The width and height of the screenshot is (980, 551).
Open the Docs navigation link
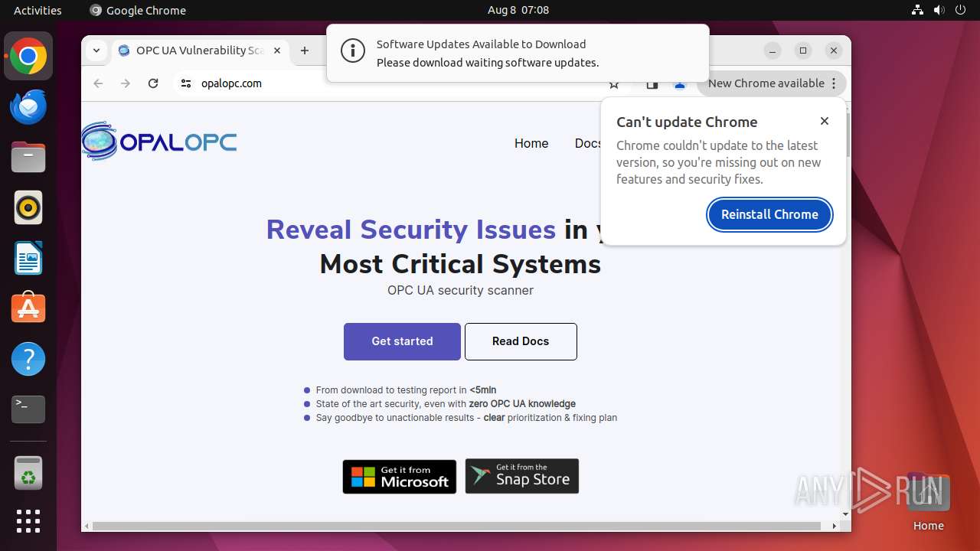pos(588,143)
